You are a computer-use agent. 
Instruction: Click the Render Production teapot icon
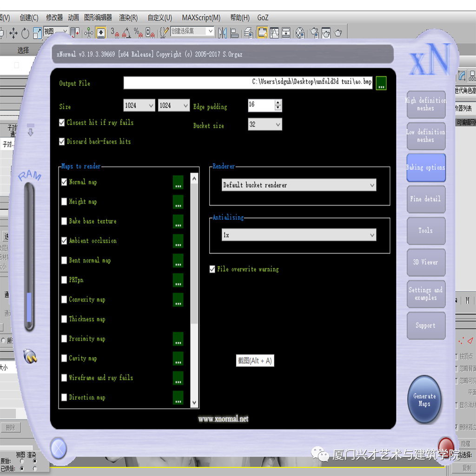(x=338, y=33)
